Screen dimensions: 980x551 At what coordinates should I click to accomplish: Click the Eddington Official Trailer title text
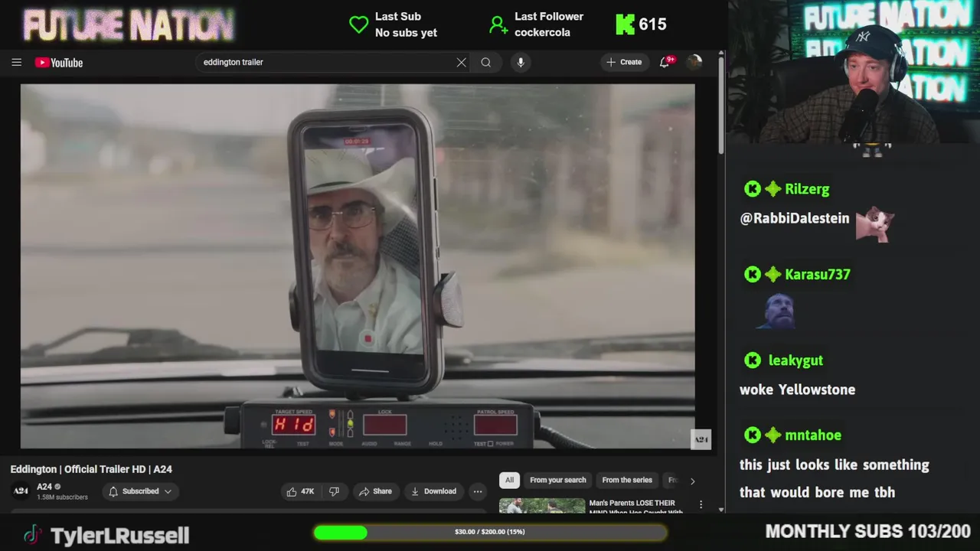91,469
